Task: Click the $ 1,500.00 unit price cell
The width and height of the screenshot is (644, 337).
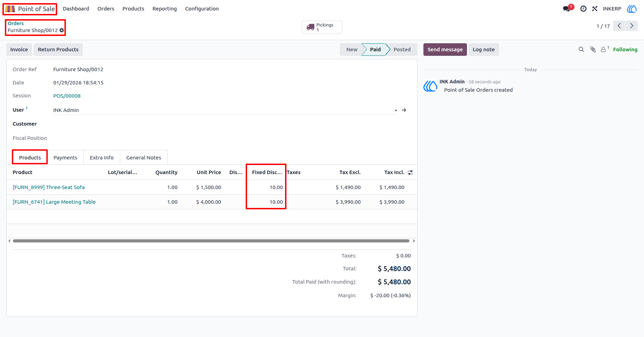Action: pos(209,187)
